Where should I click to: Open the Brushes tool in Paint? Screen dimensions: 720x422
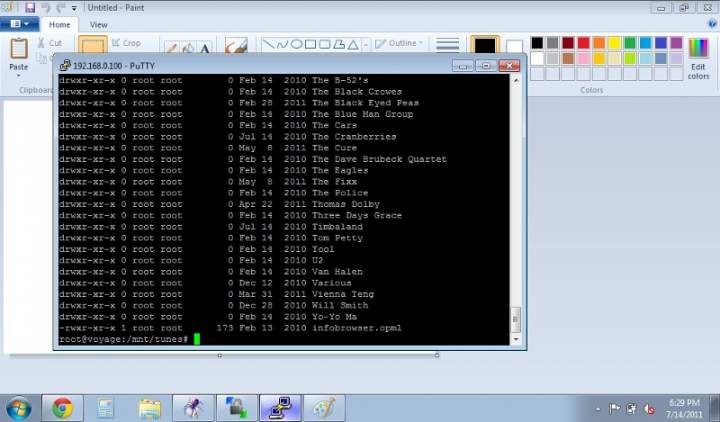click(236, 45)
